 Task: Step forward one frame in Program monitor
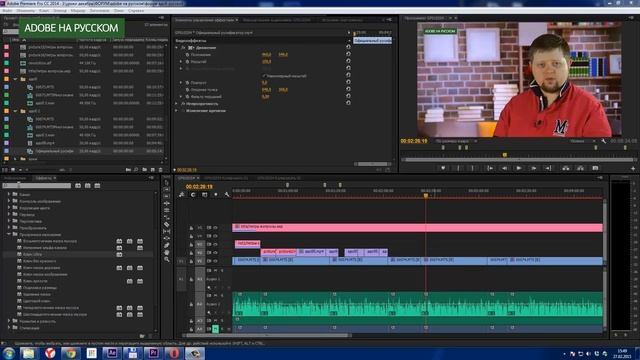pyautogui.click(x=533, y=168)
